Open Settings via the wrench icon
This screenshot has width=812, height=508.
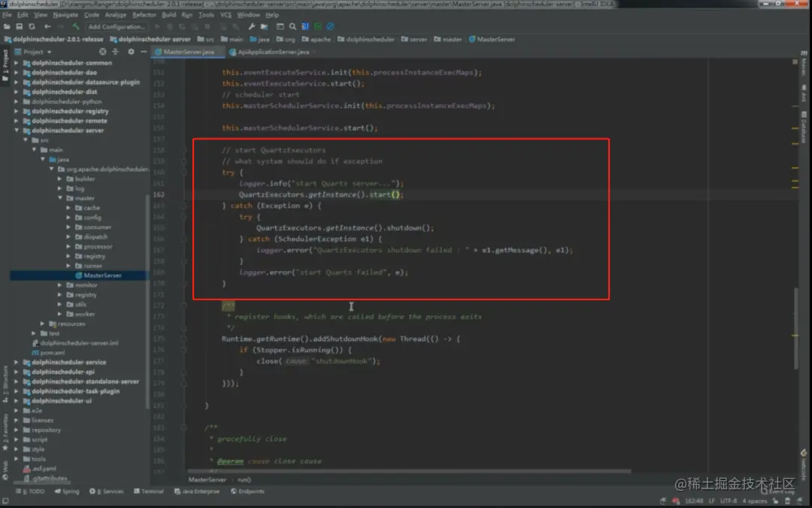[252, 26]
